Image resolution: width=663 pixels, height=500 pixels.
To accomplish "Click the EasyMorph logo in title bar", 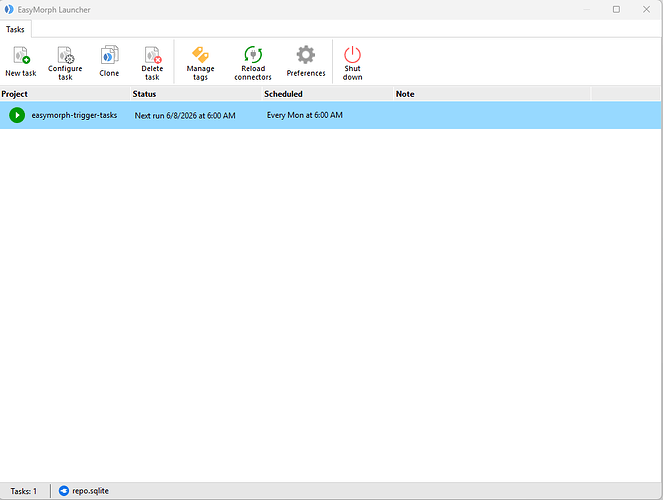I will pos(9,9).
